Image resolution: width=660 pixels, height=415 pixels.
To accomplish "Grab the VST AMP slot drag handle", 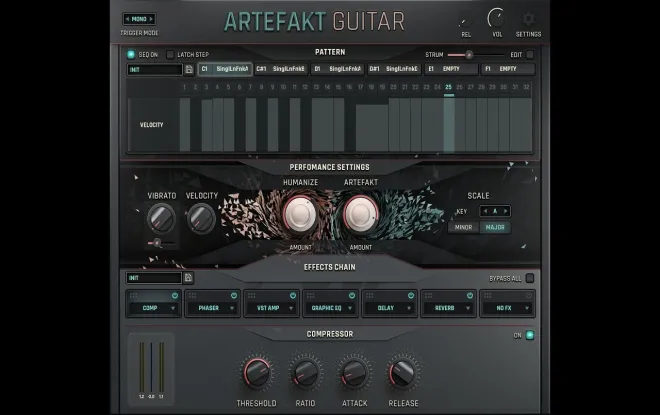I will click(252, 296).
